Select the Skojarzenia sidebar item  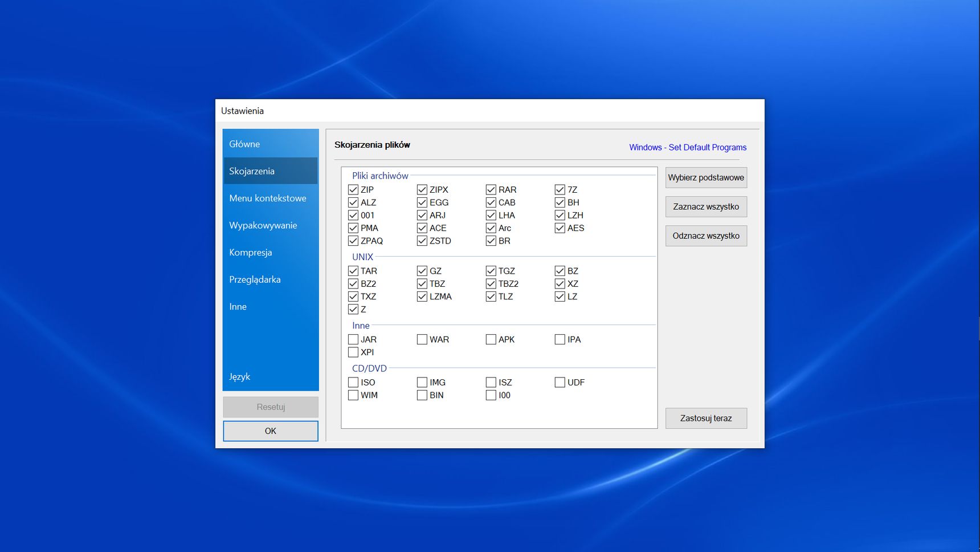pyautogui.click(x=270, y=171)
